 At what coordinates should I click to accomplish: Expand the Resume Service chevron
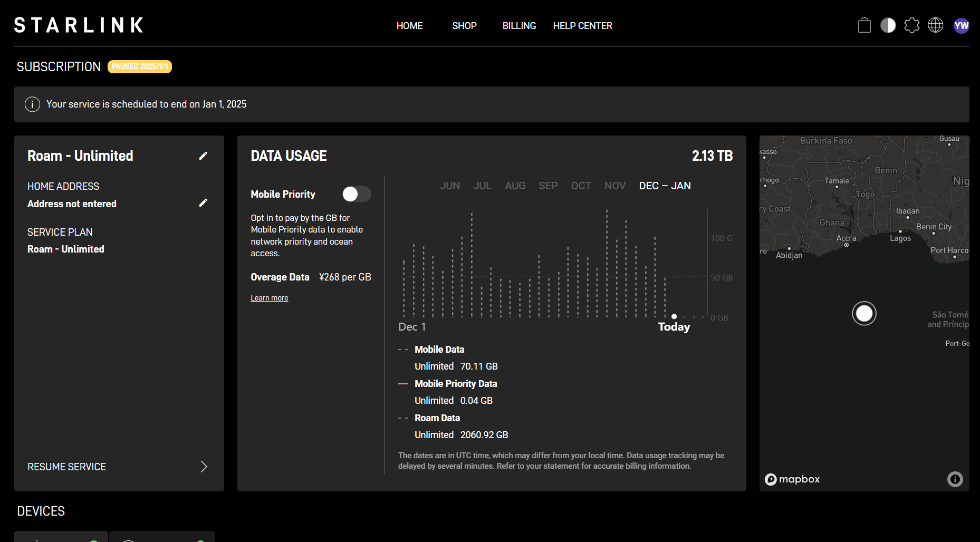click(204, 467)
